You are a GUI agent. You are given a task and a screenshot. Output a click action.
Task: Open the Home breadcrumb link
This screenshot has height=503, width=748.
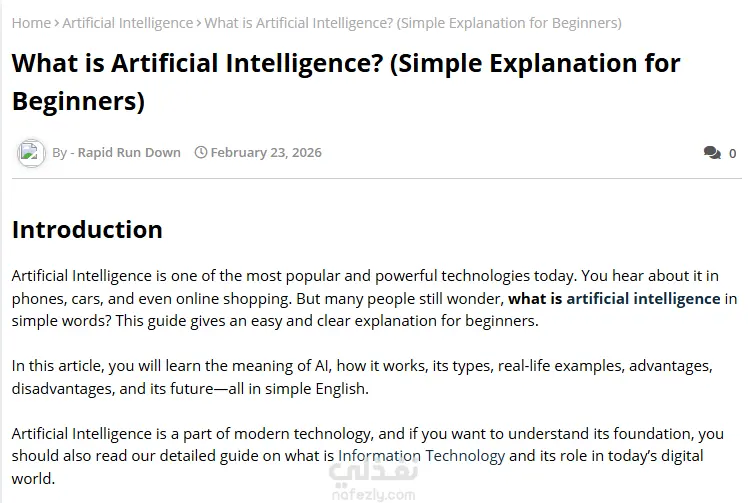coord(31,23)
